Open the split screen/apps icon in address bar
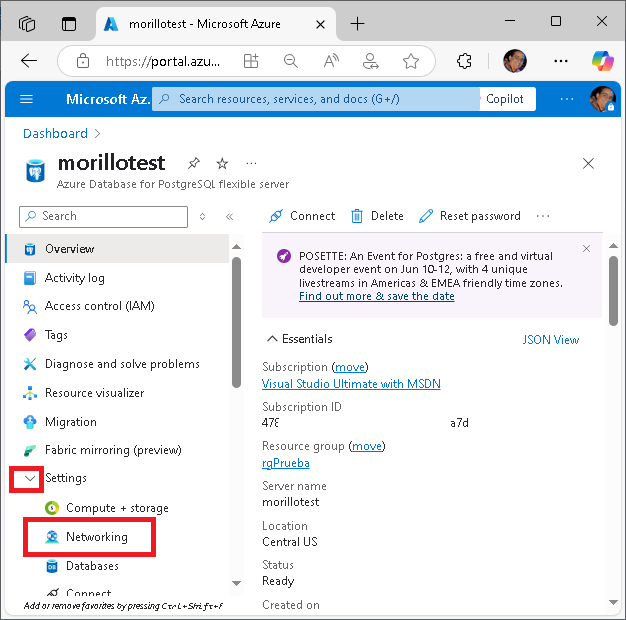 251,61
